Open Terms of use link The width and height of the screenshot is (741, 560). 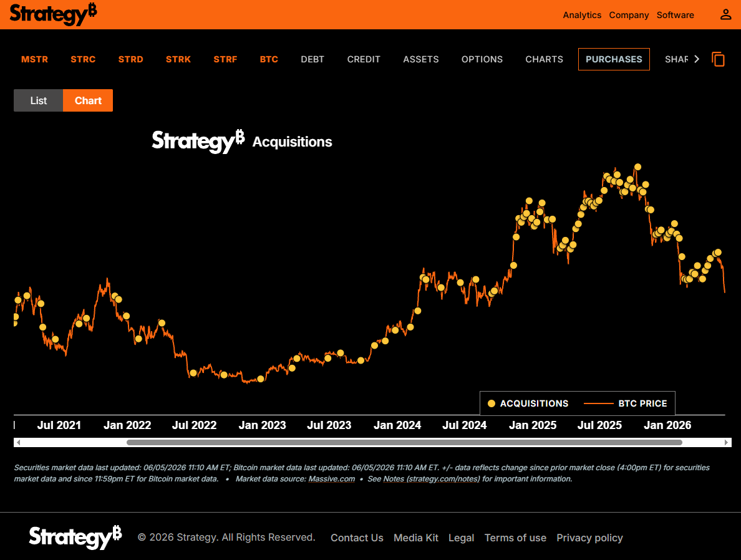coord(515,538)
